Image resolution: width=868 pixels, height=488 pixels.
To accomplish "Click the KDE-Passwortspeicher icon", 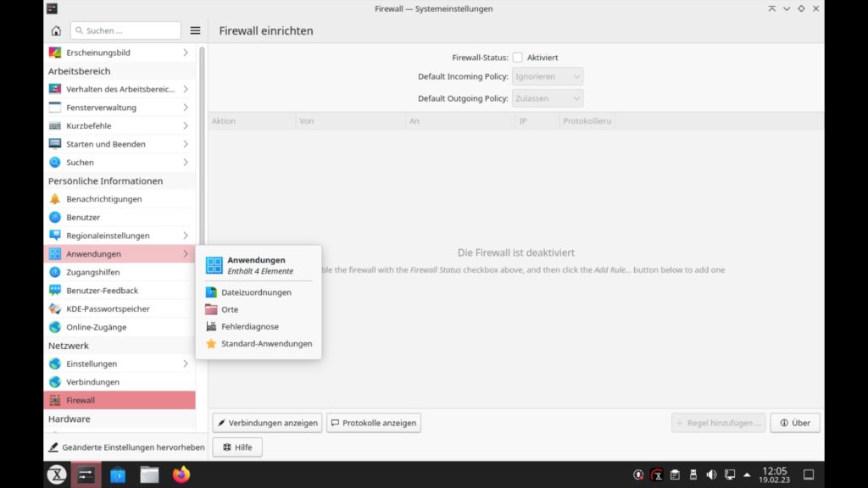I will click(55, 308).
